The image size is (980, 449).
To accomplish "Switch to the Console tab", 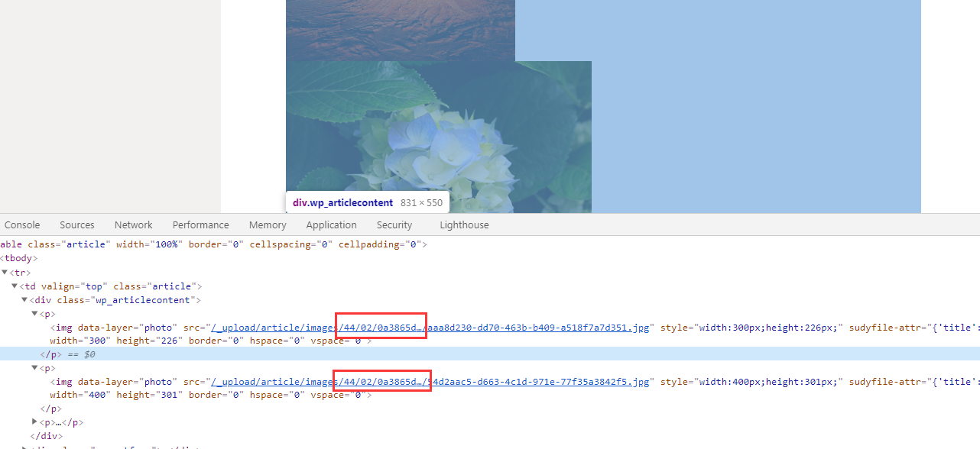I will click(22, 225).
